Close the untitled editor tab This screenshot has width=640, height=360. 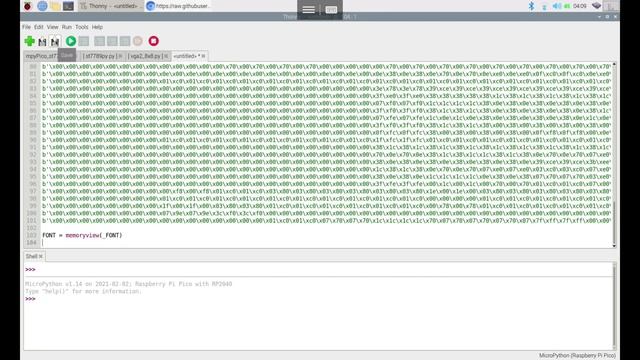(203, 56)
